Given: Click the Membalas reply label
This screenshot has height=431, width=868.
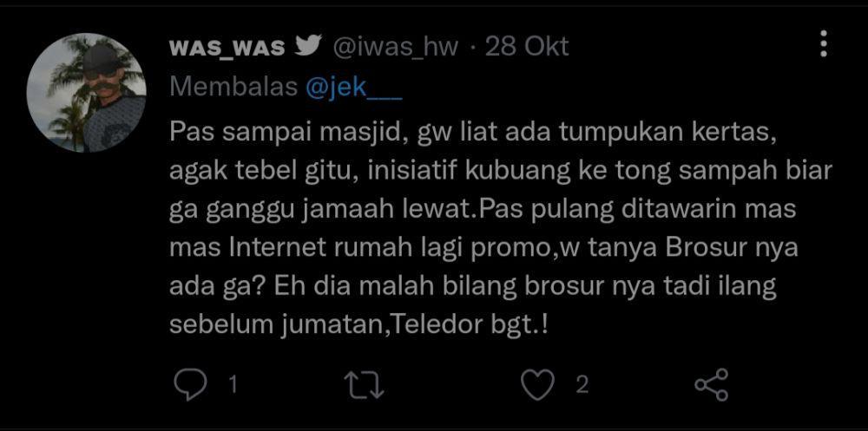Looking at the screenshot, I should tap(234, 87).
